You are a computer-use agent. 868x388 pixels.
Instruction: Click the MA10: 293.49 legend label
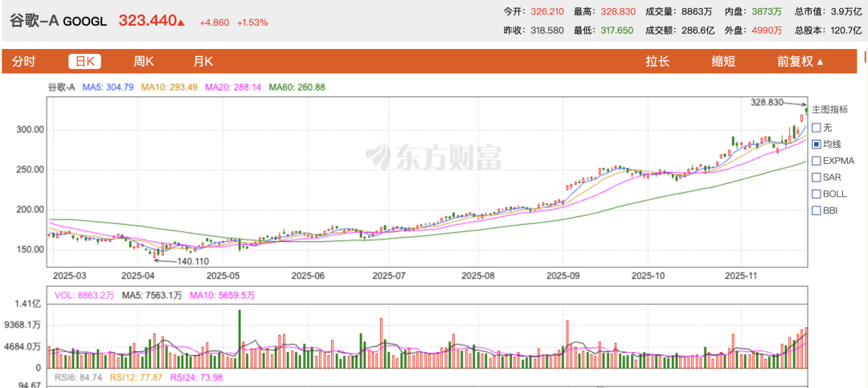coord(170,87)
